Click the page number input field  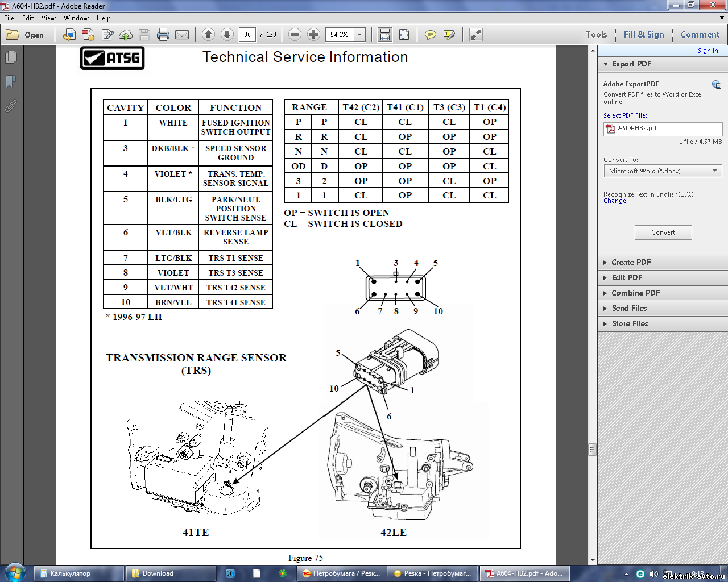coord(247,35)
